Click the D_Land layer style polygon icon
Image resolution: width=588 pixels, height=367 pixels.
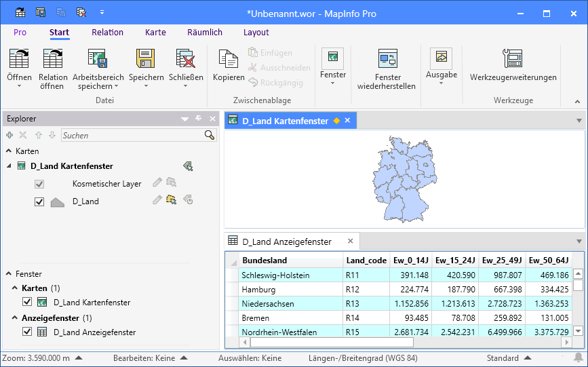(x=58, y=202)
